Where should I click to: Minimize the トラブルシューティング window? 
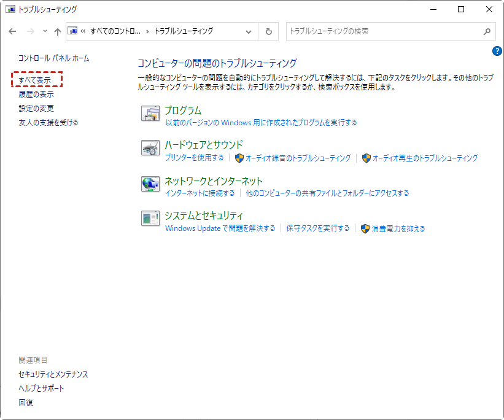433,9
